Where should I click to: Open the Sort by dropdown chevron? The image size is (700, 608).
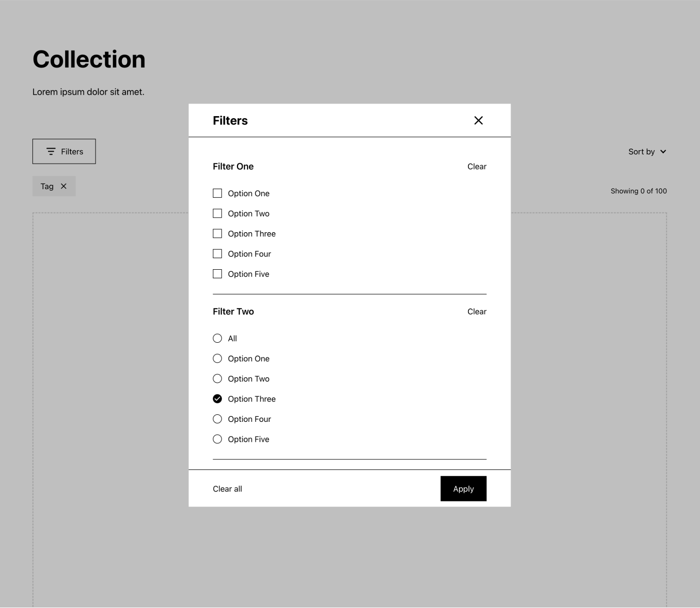(x=663, y=152)
